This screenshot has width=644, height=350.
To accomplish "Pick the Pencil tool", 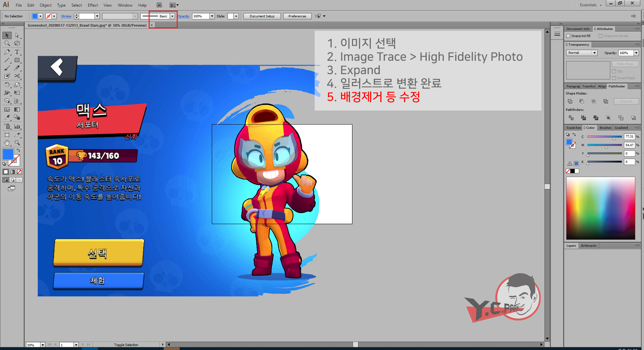I will (17, 68).
